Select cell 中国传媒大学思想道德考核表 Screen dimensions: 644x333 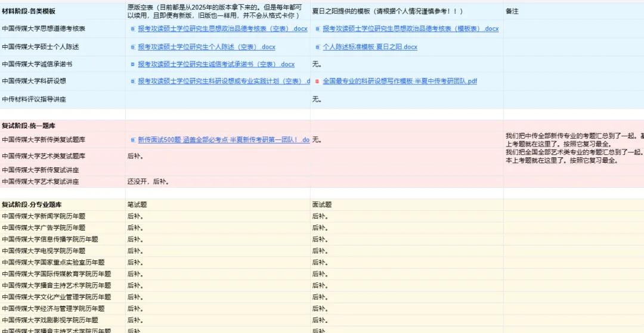pos(63,29)
